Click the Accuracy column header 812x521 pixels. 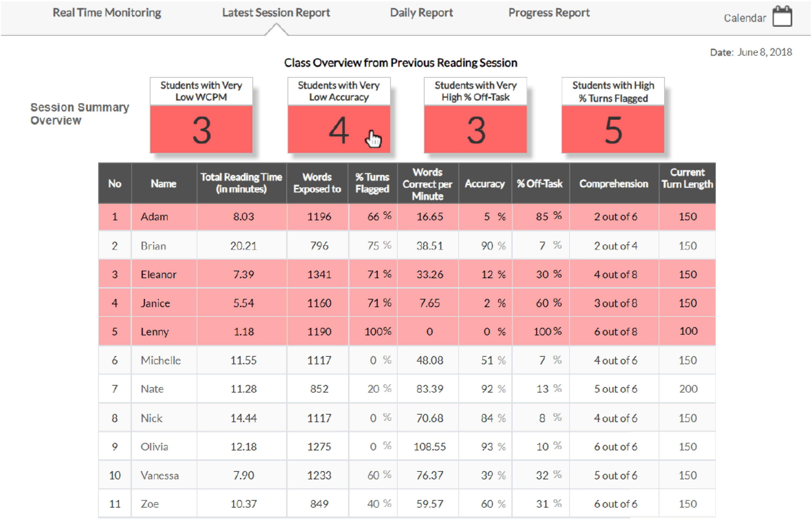pyautogui.click(x=485, y=183)
